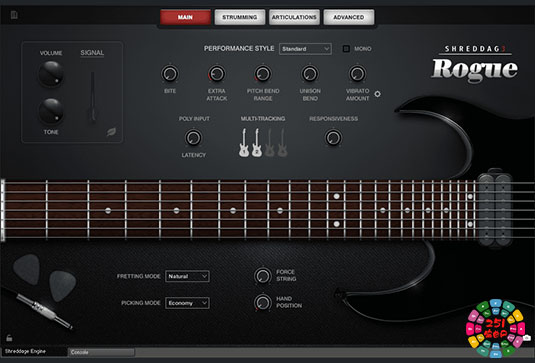Select second multi-tracking guitar icon
The height and width of the screenshot is (363, 535).
coord(257,143)
